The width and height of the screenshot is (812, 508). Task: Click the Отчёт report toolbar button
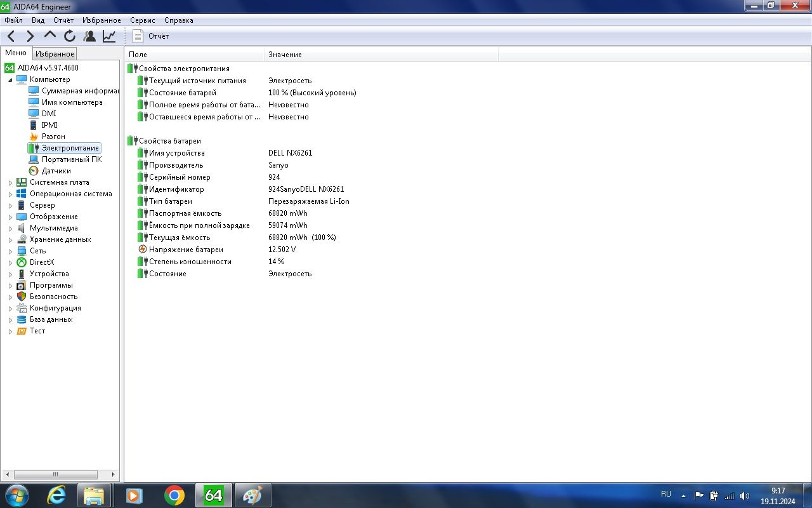152,36
